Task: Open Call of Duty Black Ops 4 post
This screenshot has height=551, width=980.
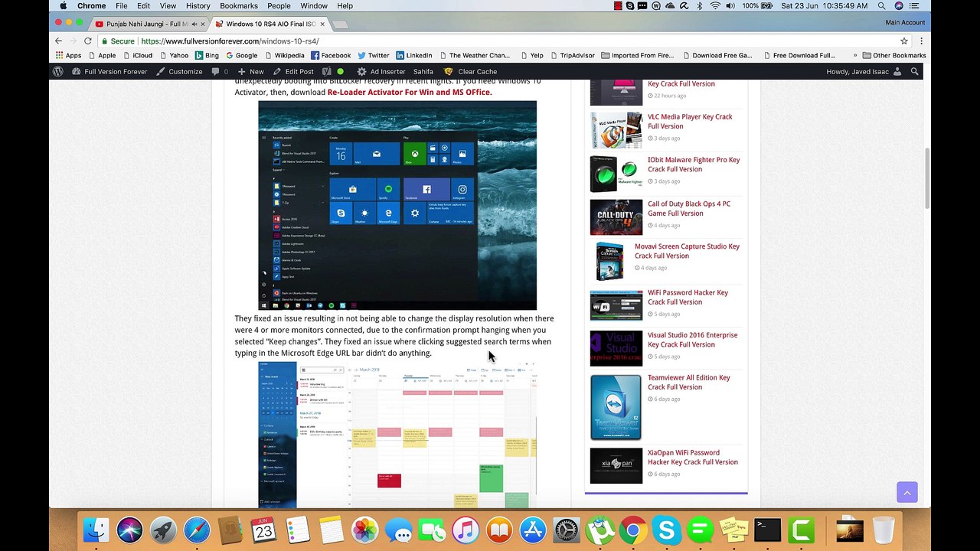Action: click(x=689, y=209)
